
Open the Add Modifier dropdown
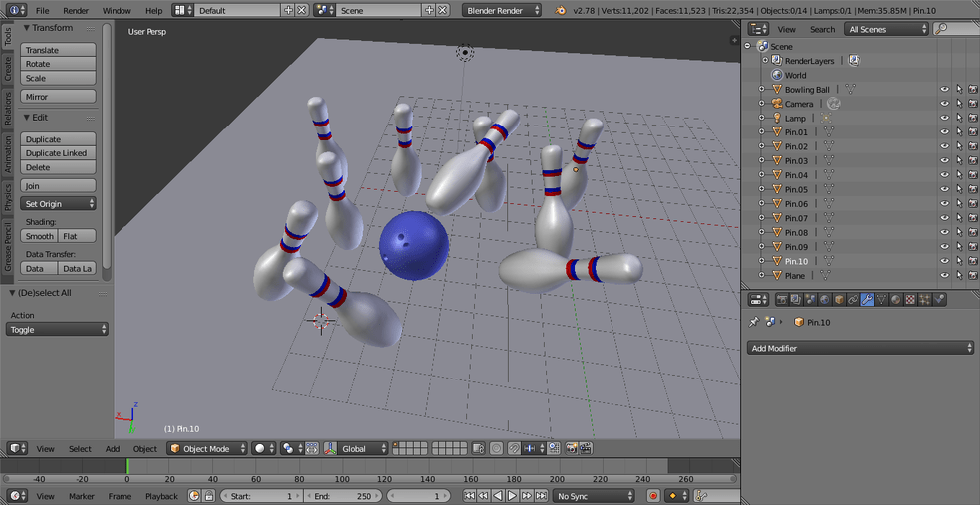859,348
